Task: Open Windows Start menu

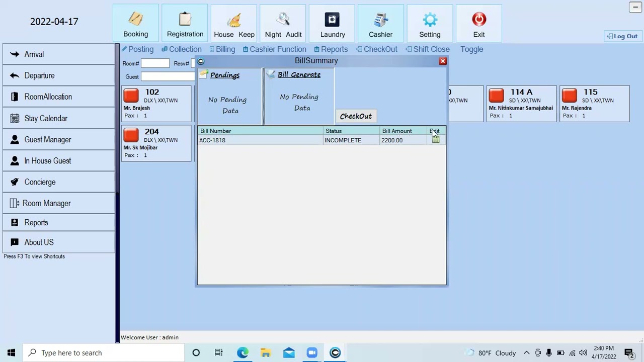Action: (11, 353)
